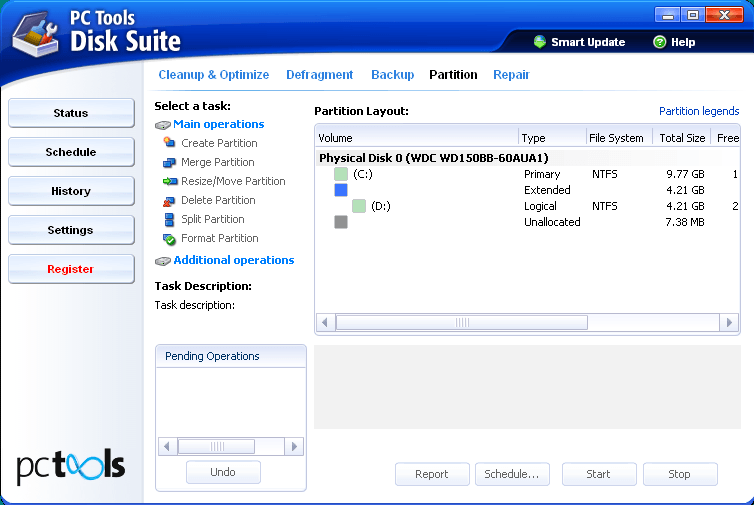This screenshot has width=754, height=505.
Task: Click the Delete Partition icon
Action: click(169, 201)
